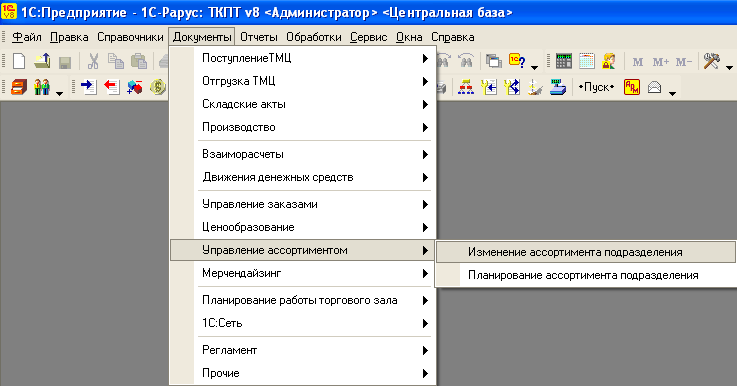Expand the Складские акты submenu
This screenshot has height=386, width=737.
(303, 104)
